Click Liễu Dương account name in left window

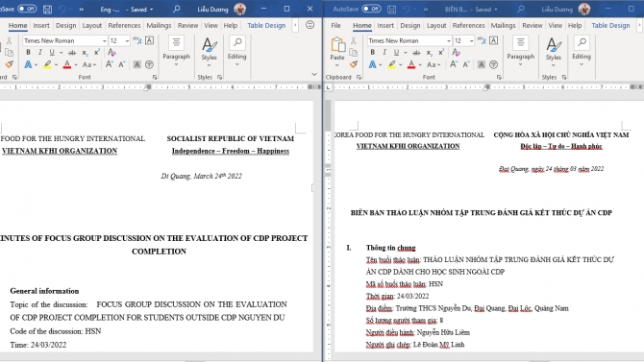coord(212,9)
